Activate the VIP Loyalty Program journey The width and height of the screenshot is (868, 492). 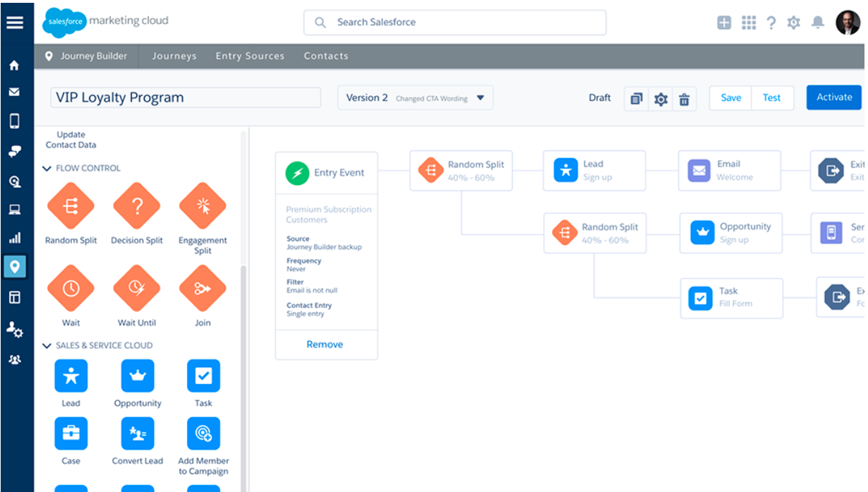click(833, 97)
